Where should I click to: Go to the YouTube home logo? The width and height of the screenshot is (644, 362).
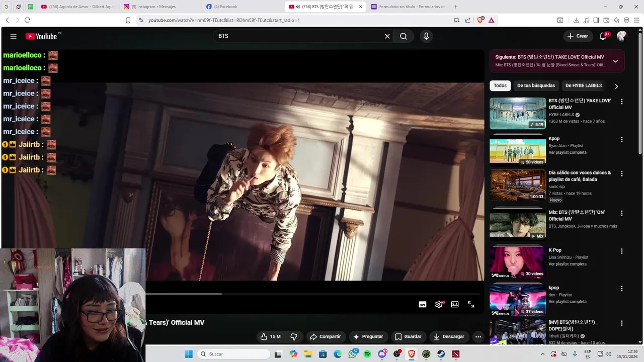coord(41,36)
